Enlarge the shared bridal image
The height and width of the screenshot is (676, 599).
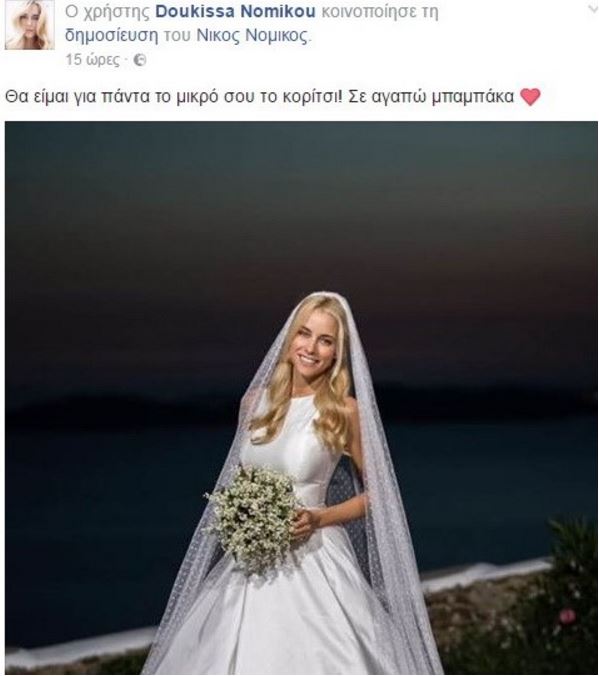pos(301,398)
